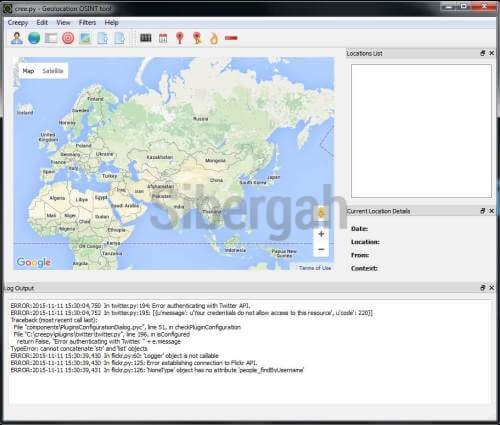
Task: Click the Russia label on the map
Action: click(200, 119)
